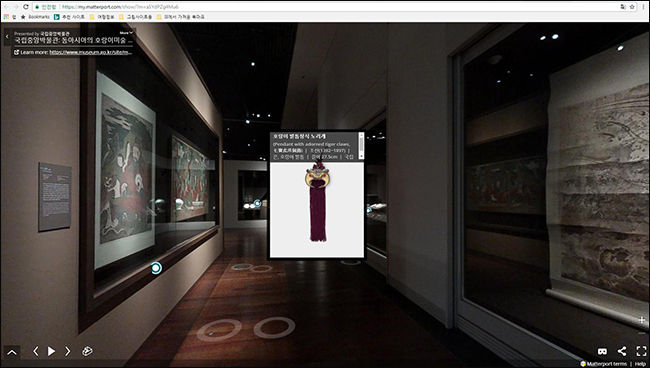Image resolution: width=650 pixels, height=368 pixels.
Task: Expand the More dropdown in title panel
Action: pyautogui.click(x=126, y=32)
